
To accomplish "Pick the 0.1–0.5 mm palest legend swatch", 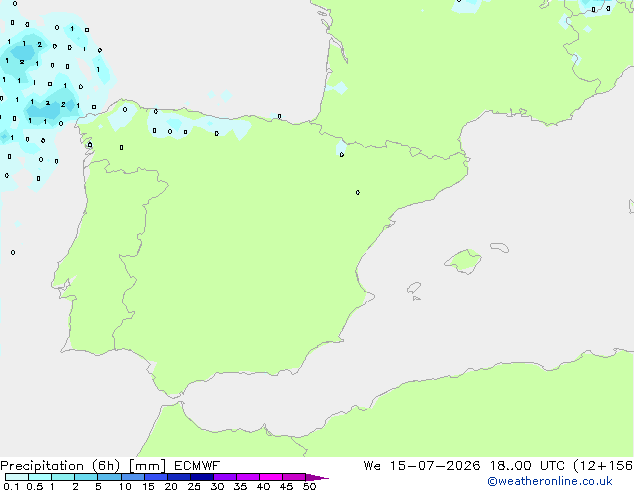I will 17,477.
